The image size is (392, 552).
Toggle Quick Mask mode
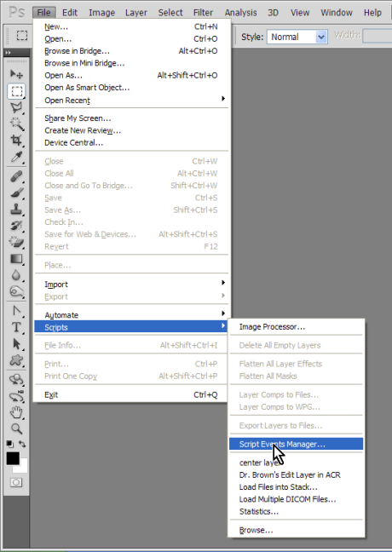pos(16,482)
